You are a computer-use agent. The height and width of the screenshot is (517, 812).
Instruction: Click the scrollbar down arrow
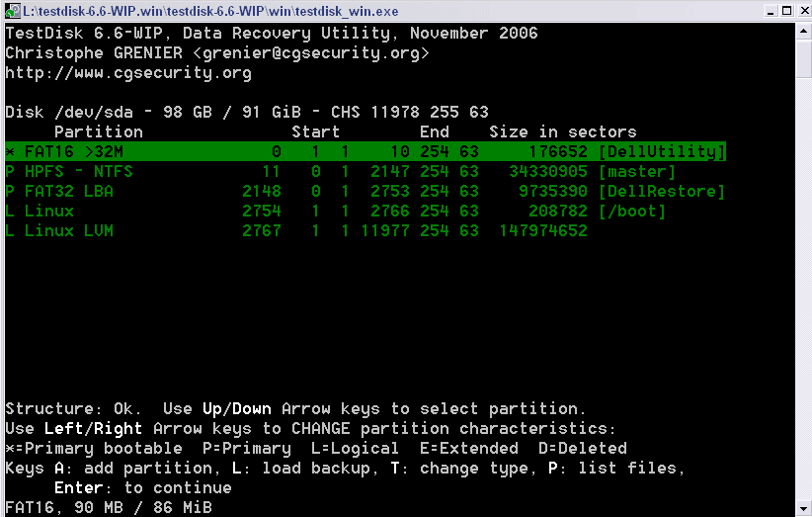click(803, 508)
